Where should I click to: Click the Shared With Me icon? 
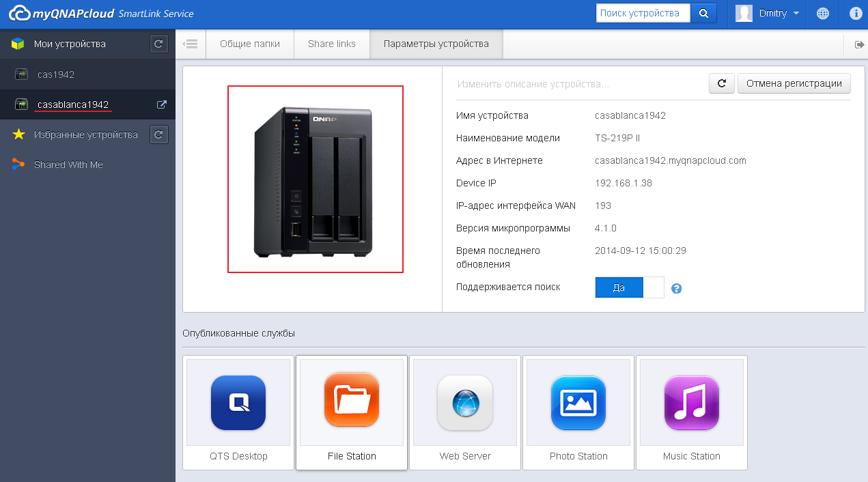tap(18, 165)
